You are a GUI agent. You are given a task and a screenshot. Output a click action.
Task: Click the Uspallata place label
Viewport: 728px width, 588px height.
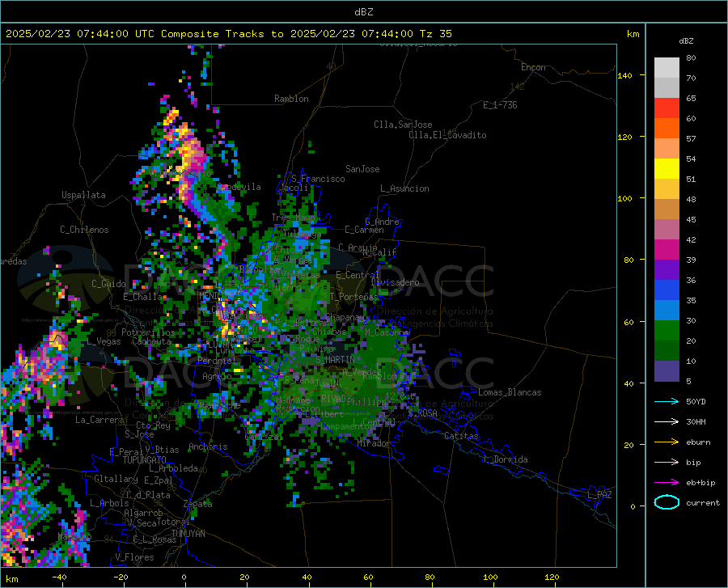pyautogui.click(x=83, y=195)
